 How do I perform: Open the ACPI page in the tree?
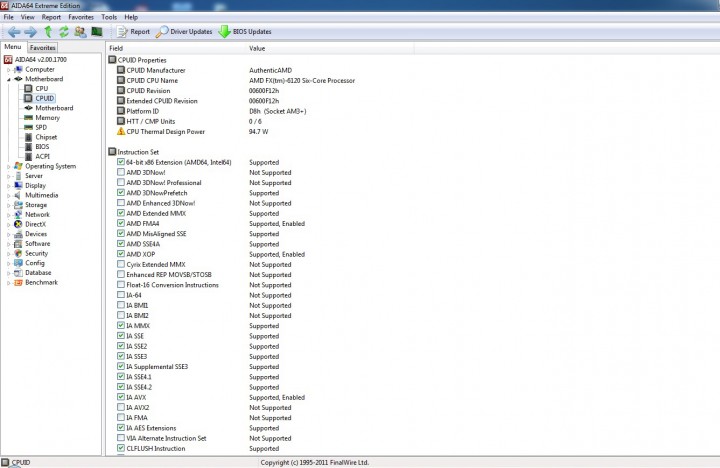pos(37,156)
